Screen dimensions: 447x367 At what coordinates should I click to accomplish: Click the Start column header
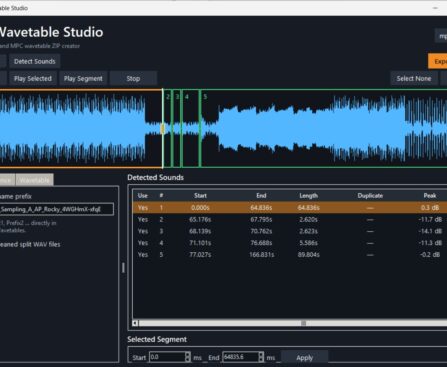coord(200,196)
